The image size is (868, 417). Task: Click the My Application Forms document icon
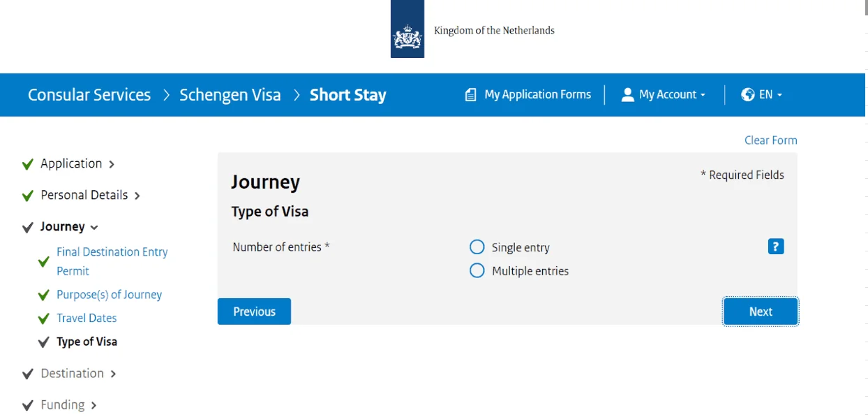pyautogui.click(x=471, y=95)
